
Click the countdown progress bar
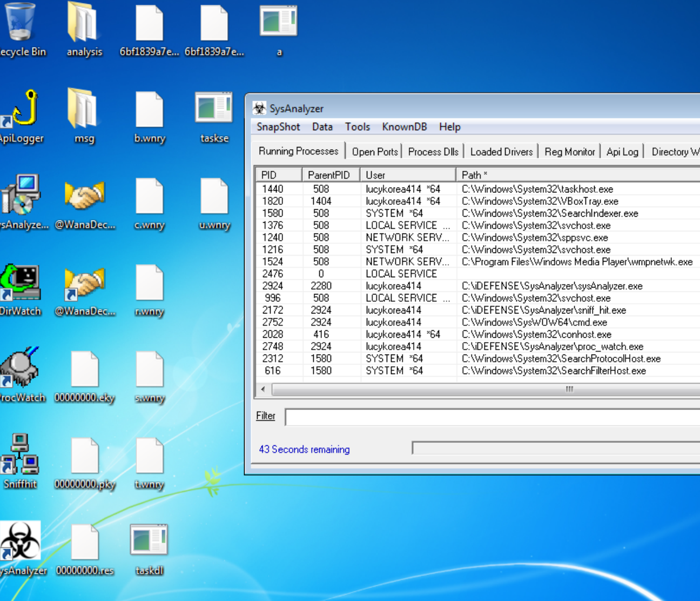point(556,448)
